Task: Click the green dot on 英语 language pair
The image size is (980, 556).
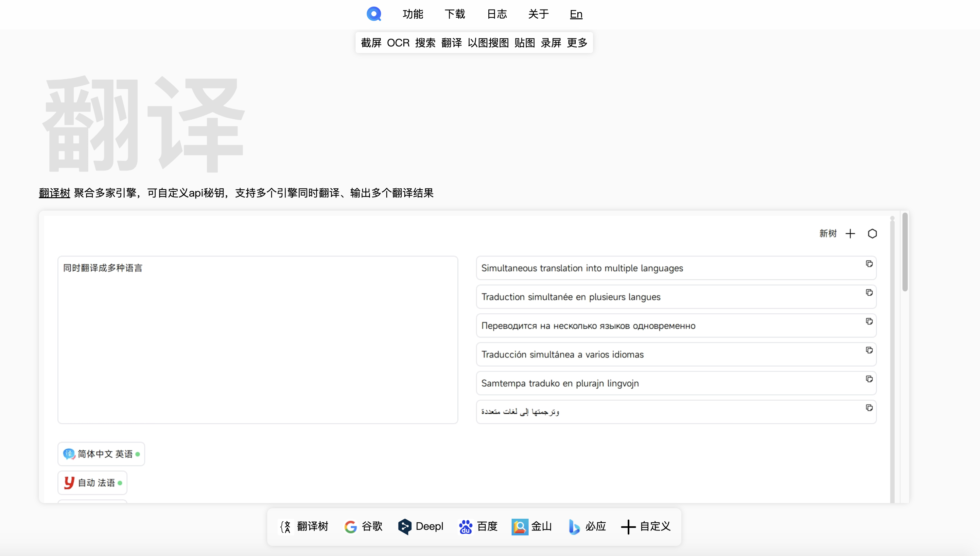Action: point(139,454)
